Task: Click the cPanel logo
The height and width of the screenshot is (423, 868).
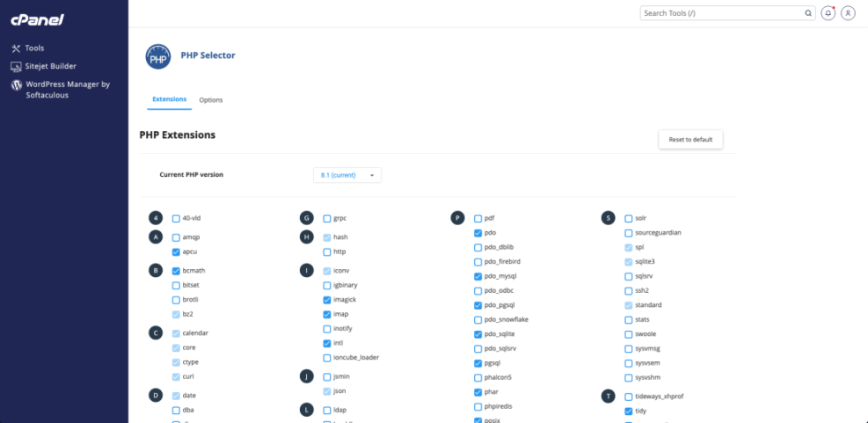Action: (x=37, y=19)
